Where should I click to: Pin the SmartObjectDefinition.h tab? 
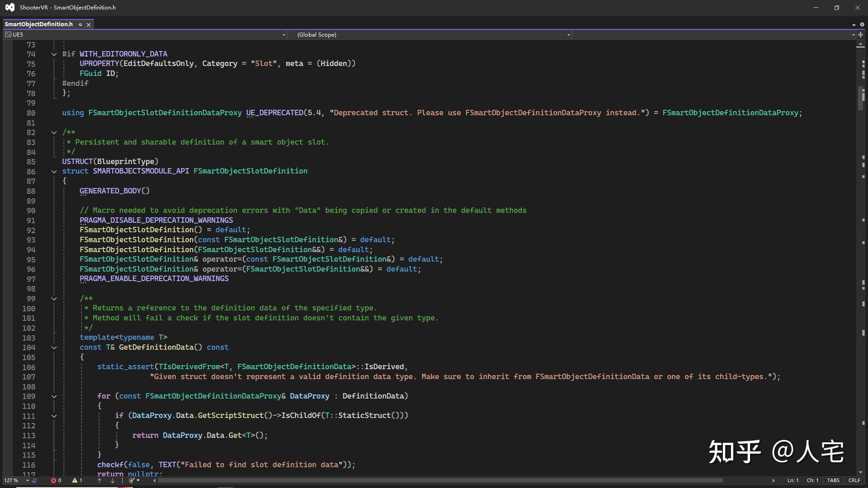[x=80, y=24]
